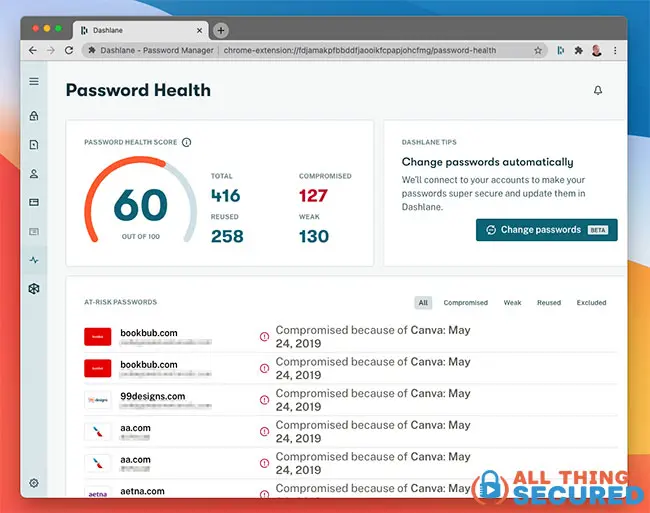650x513 pixels.
Task: Click the Total count 416
Action: 226,196
